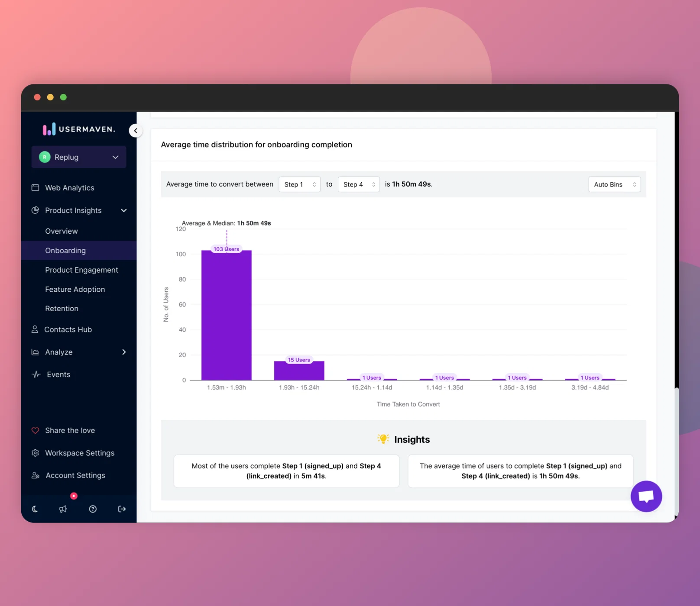Open the live chat bubble
The image size is (700, 606).
[x=646, y=496]
